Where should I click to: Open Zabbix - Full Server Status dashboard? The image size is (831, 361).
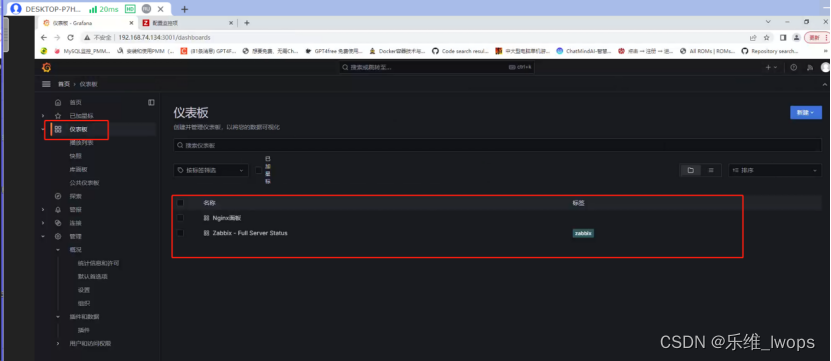tap(250, 233)
